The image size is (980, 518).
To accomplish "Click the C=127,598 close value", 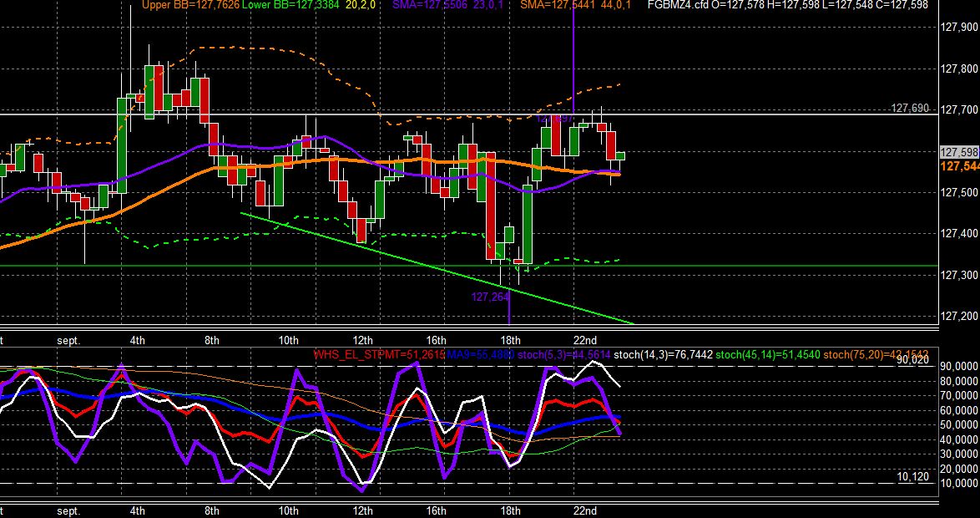I will (x=902, y=5).
